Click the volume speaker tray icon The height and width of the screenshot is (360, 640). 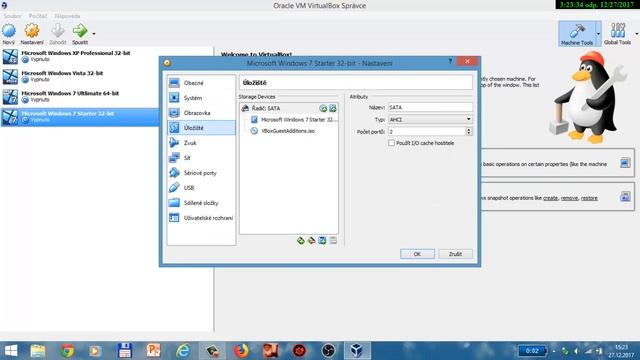coord(576,351)
